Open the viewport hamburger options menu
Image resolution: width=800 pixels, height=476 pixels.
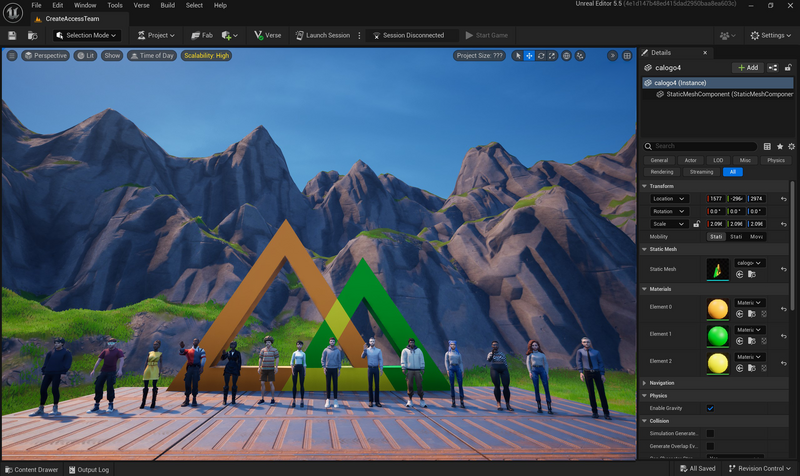click(x=12, y=56)
